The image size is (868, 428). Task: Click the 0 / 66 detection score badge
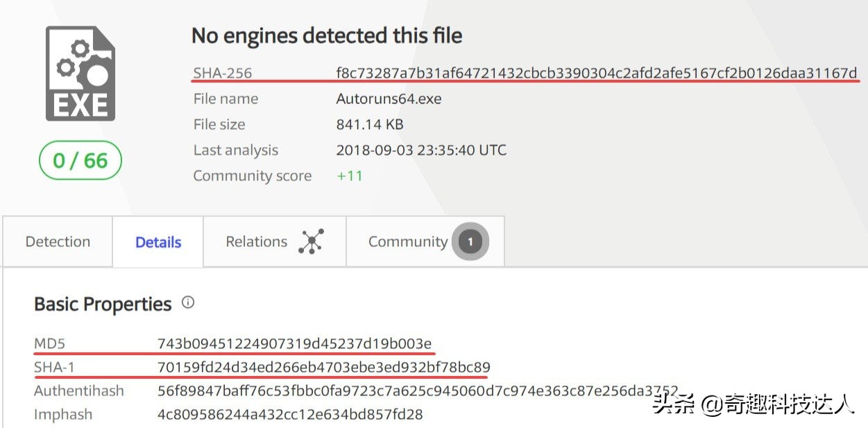(x=80, y=161)
